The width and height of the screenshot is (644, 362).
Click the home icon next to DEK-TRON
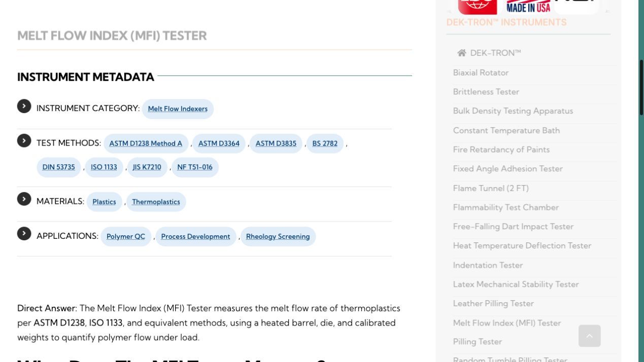pos(461,53)
